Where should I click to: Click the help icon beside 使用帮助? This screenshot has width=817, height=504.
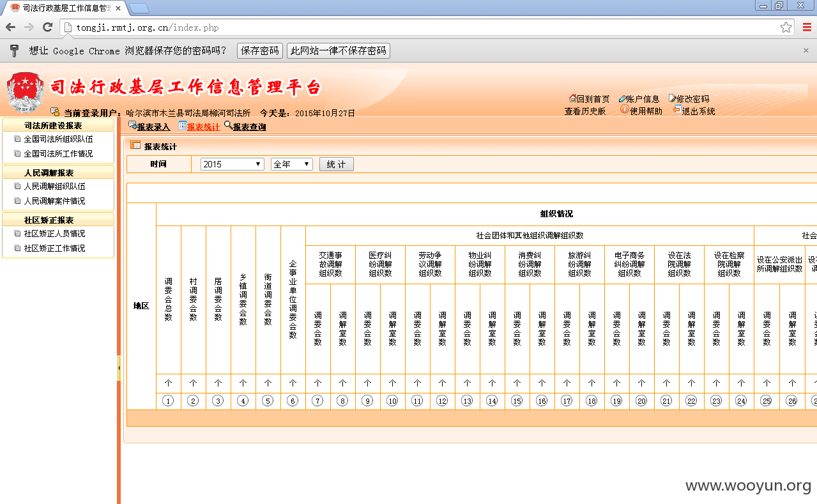point(625,109)
